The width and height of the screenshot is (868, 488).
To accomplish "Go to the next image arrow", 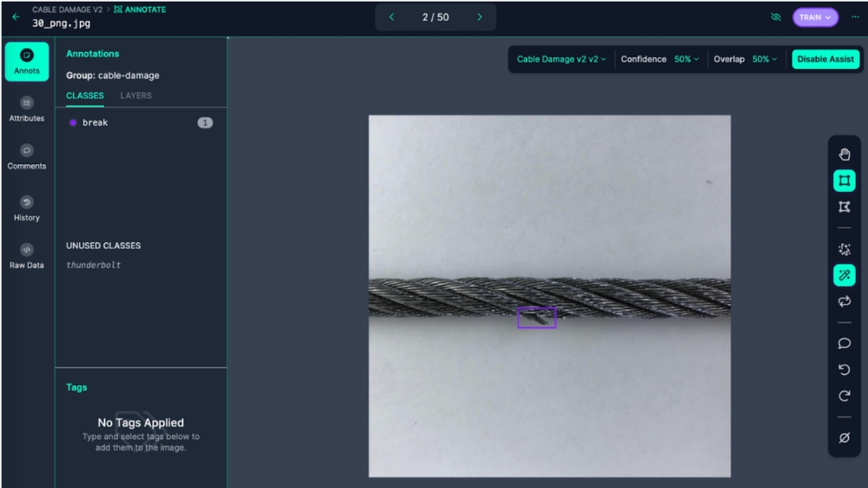I will [x=480, y=17].
